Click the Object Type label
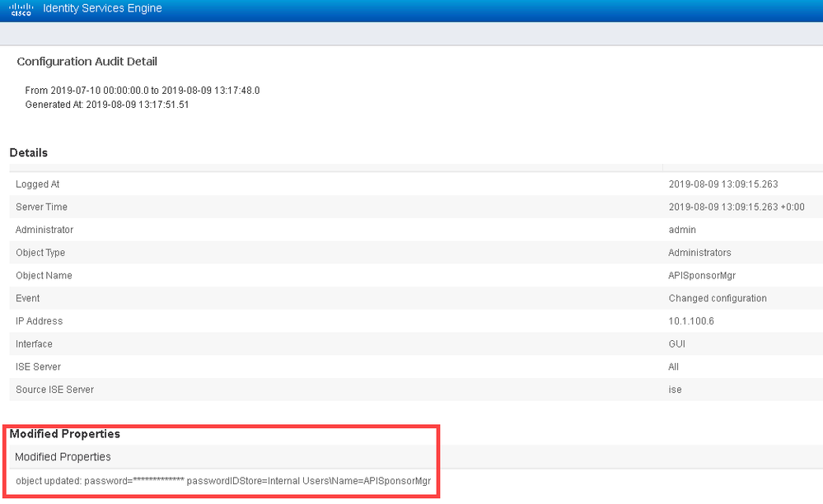This screenshot has width=823, height=504. click(40, 252)
